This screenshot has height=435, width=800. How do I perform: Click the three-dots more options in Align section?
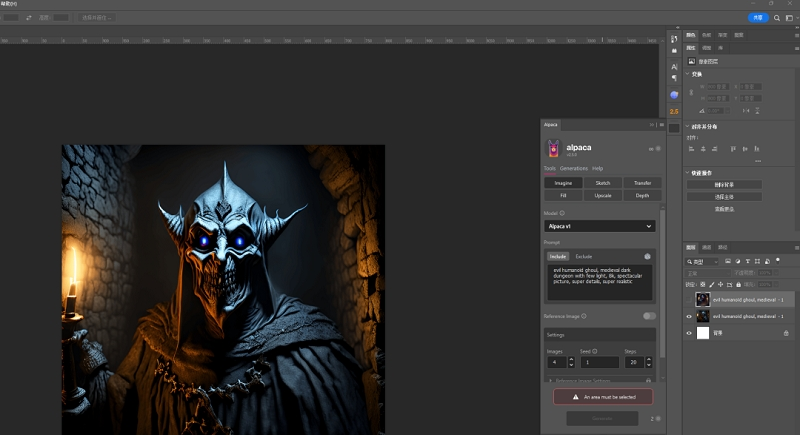point(757,160)
